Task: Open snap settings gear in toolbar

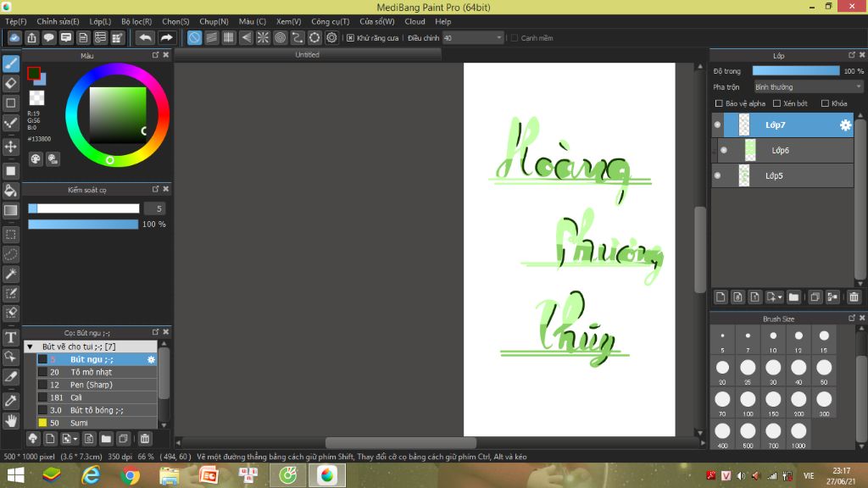Action: [331, 37]
